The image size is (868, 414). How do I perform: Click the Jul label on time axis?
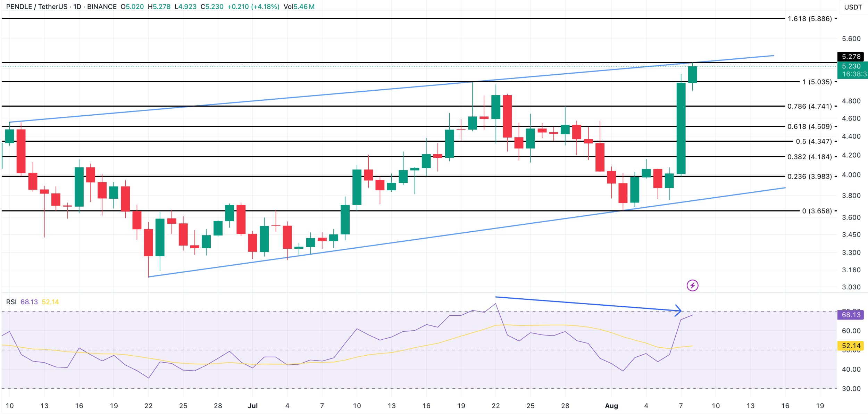click(252, 406)
